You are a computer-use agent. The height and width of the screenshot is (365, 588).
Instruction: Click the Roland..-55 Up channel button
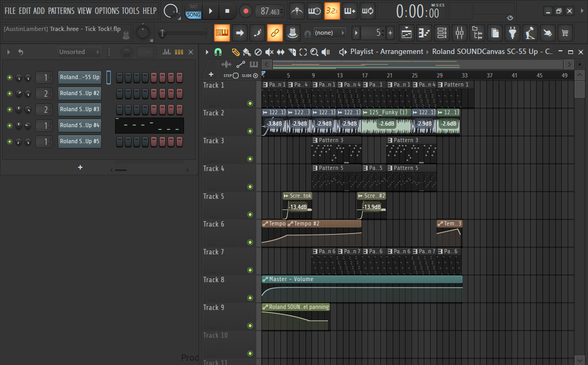(80, 77)
